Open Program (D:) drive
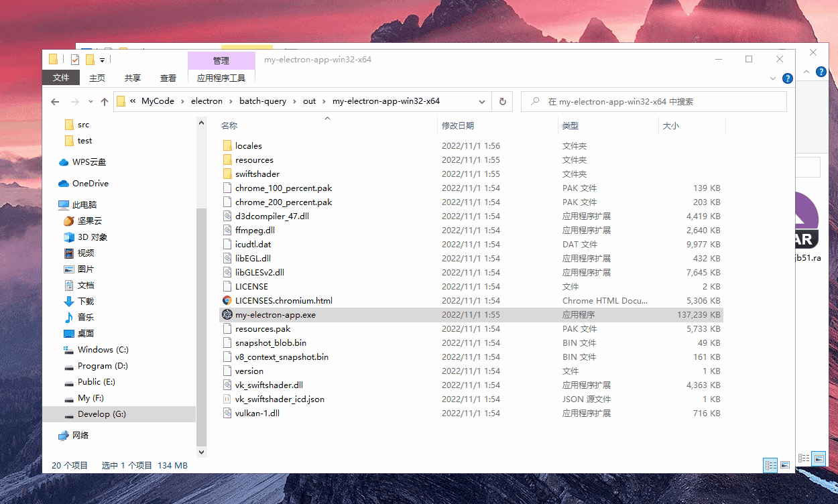 point(96,366)
